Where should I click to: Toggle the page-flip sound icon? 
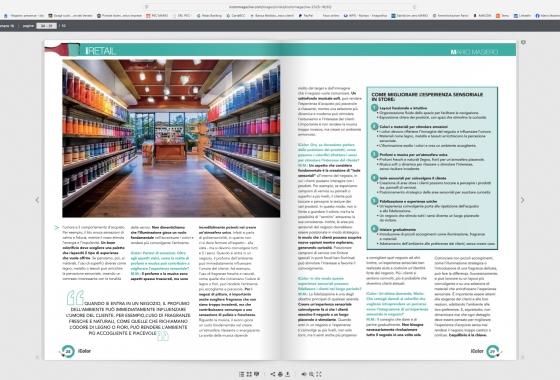pos(304,374)
